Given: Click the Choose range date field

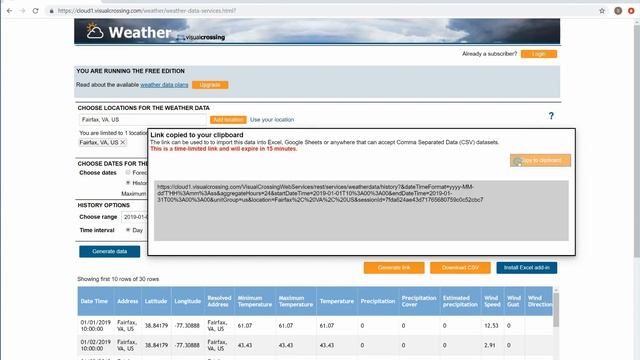Looking at the screenshot, I should click(135, 217).
